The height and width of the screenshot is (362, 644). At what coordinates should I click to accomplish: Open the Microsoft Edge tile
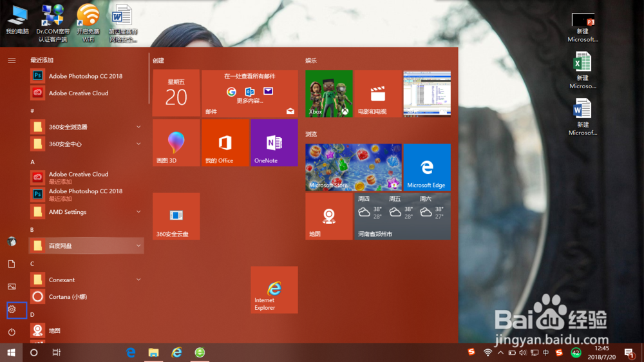pos(427,167)
